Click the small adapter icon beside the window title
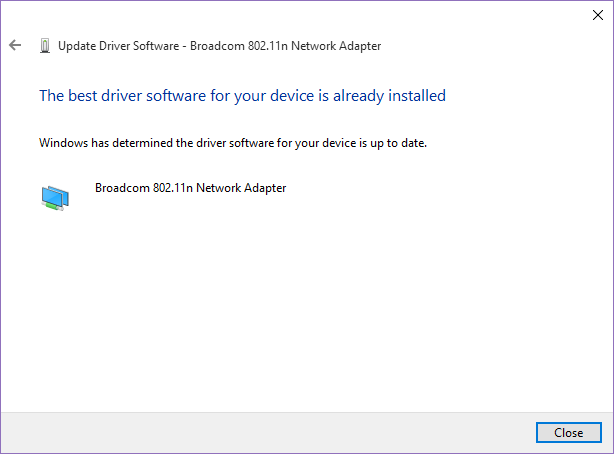This screenshot has width=614, height=454. 45,46
